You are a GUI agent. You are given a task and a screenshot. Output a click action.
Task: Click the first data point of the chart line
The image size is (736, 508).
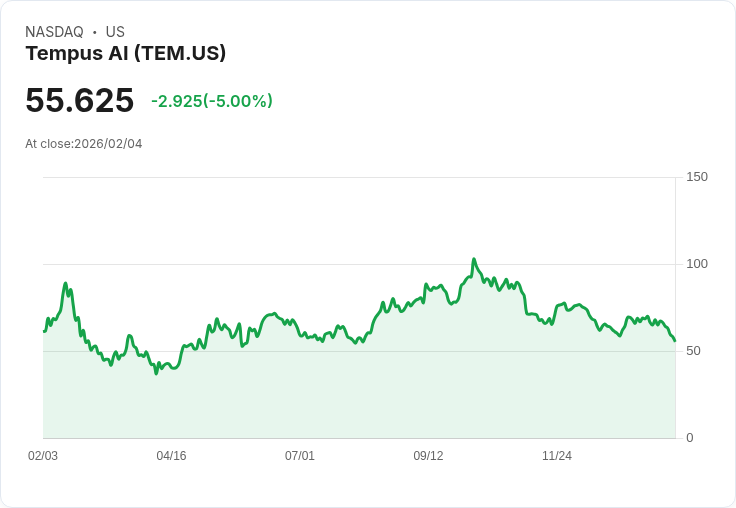click(44, 331)
